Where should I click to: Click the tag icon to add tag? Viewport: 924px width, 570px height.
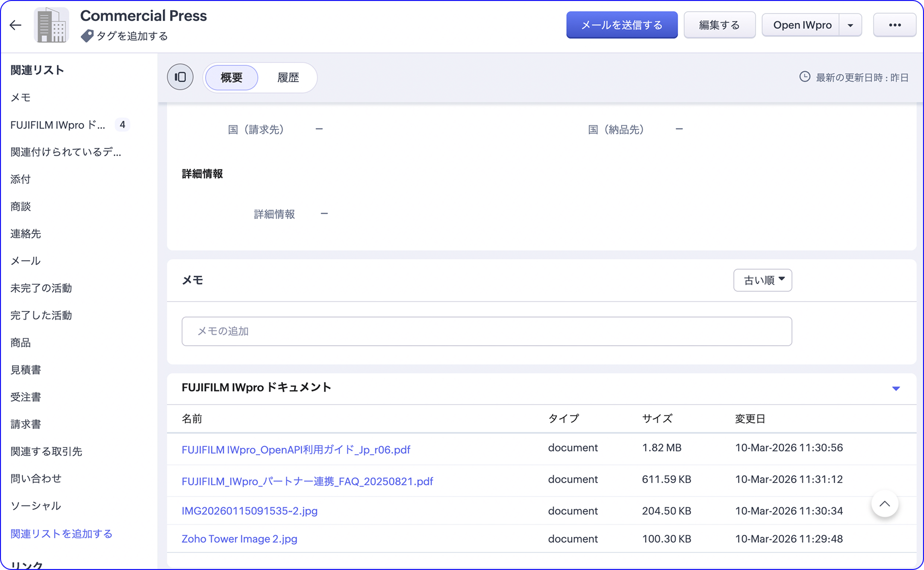pyautogui.click(x=87, y=36)
